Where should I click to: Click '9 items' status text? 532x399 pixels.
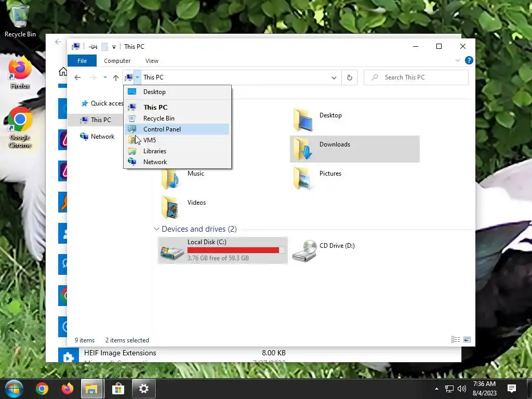pyautogui.click(x=85, y=340)
